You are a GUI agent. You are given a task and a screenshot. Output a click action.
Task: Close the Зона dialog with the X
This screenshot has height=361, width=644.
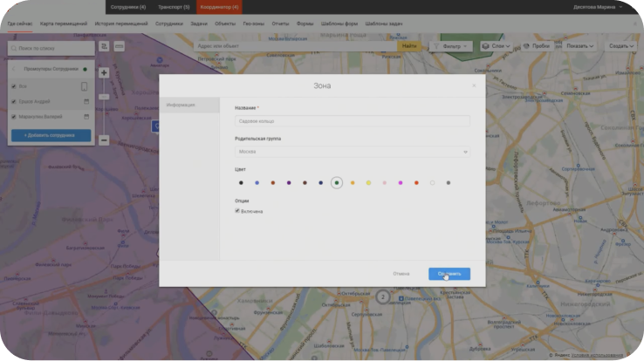(474, 85)
